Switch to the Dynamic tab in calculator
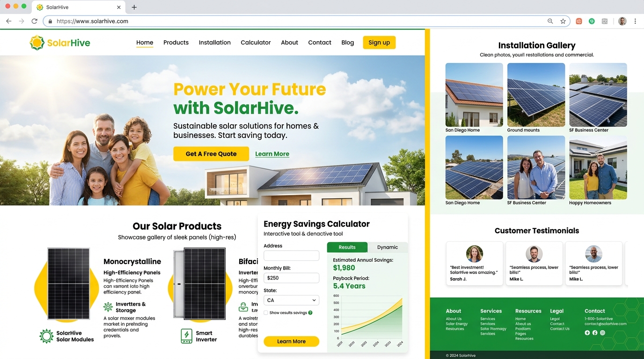The height and width of the screenshot is (359, 644). (388, 247)
